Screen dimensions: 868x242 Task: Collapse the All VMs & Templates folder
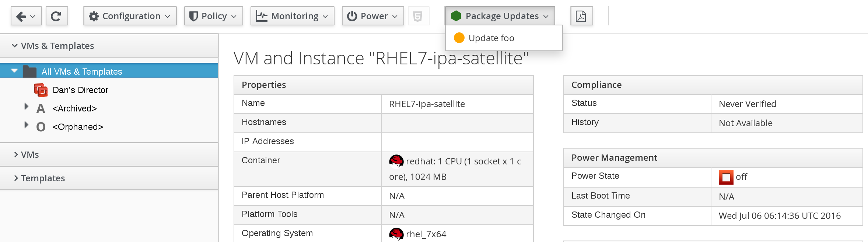14,71
